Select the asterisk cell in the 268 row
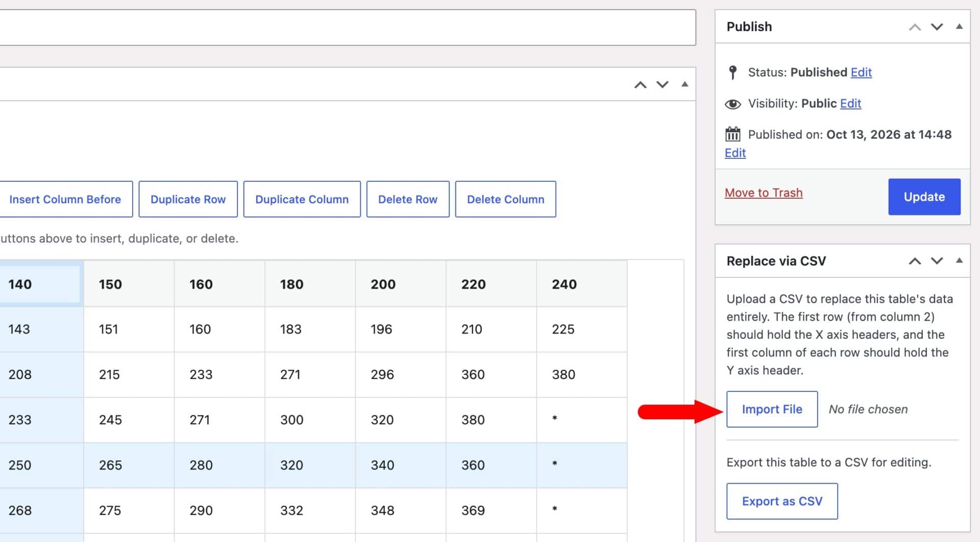Screen dimensions: 980x542 point(582,511)
